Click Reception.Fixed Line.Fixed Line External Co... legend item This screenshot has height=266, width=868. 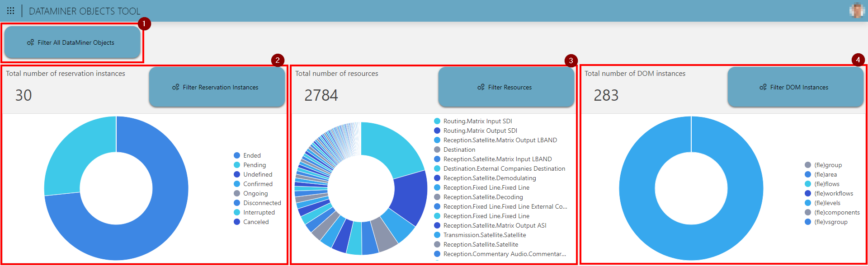pos(500,206)
